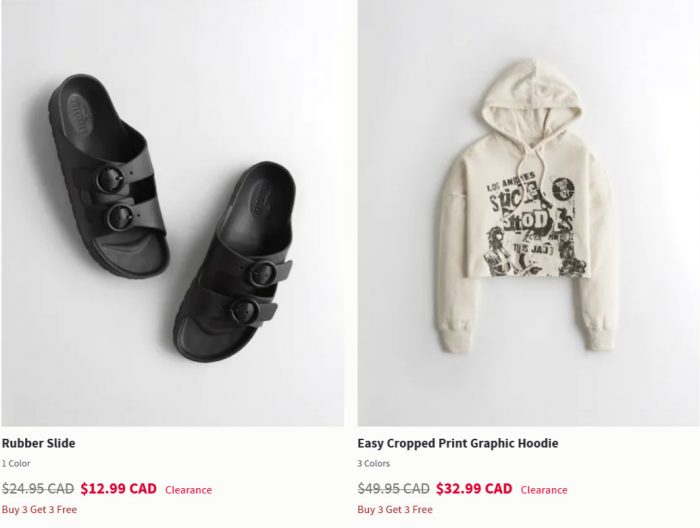Click Clearance label under the hoodie

click(x=544, y=490)
